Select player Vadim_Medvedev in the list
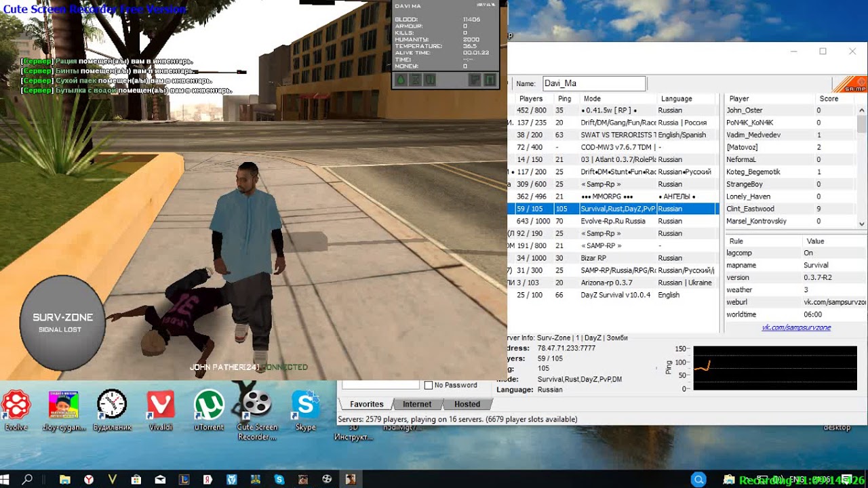Screen dimensions: 868x488 [x=791, y=135]
